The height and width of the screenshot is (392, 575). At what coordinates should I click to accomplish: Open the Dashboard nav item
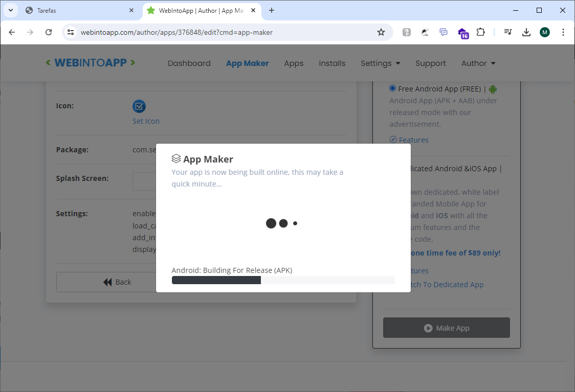pyautogui.click(x=189, y=63)
